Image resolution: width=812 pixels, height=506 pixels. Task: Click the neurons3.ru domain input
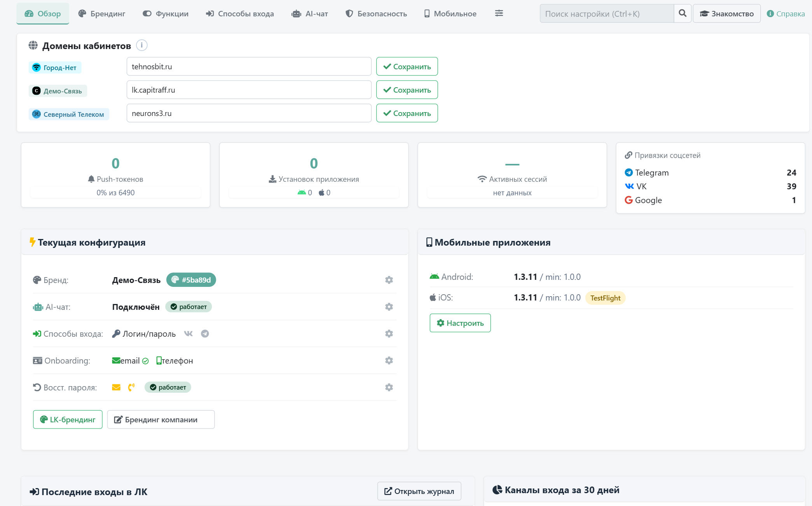pyautogui.click(x=249, y=113)
